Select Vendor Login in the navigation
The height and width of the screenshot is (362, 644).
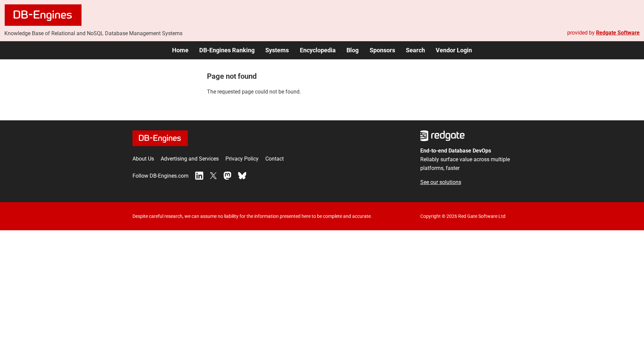click(x=454, y=50)
